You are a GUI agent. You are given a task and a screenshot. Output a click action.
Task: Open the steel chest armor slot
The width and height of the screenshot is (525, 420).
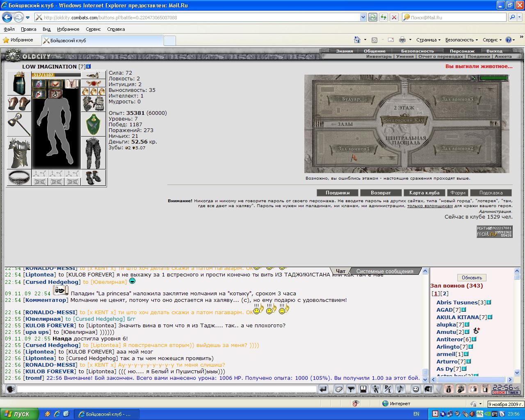tap(19, 153)
